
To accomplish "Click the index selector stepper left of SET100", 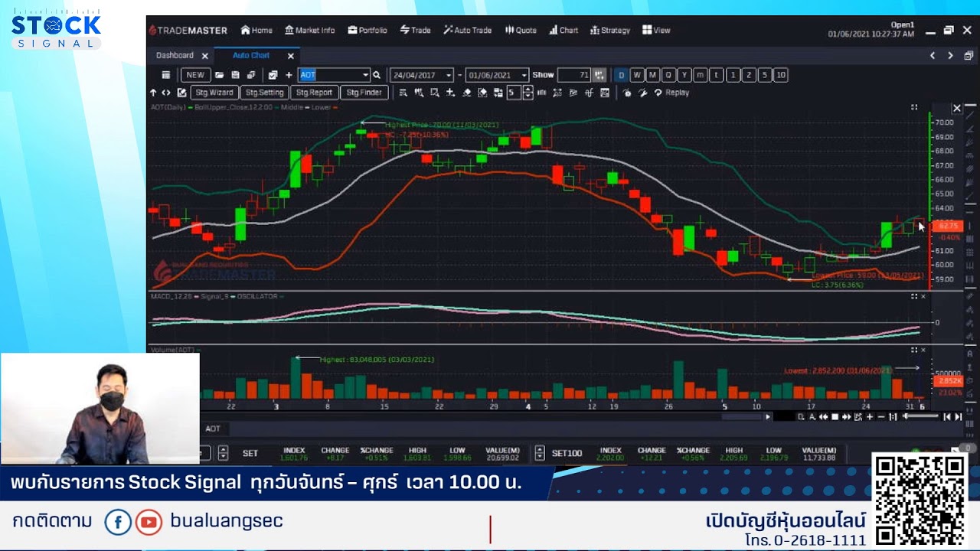I will tap(540, 453).
